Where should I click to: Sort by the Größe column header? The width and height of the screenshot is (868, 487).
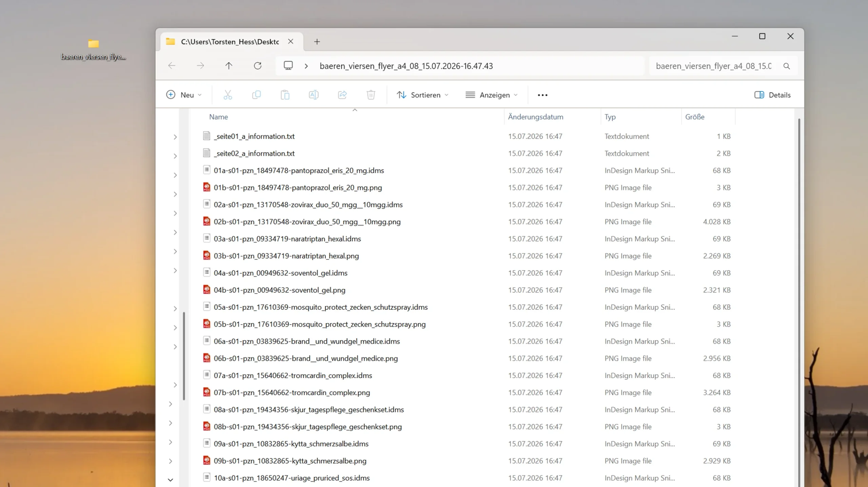click(x=695, y=117)
